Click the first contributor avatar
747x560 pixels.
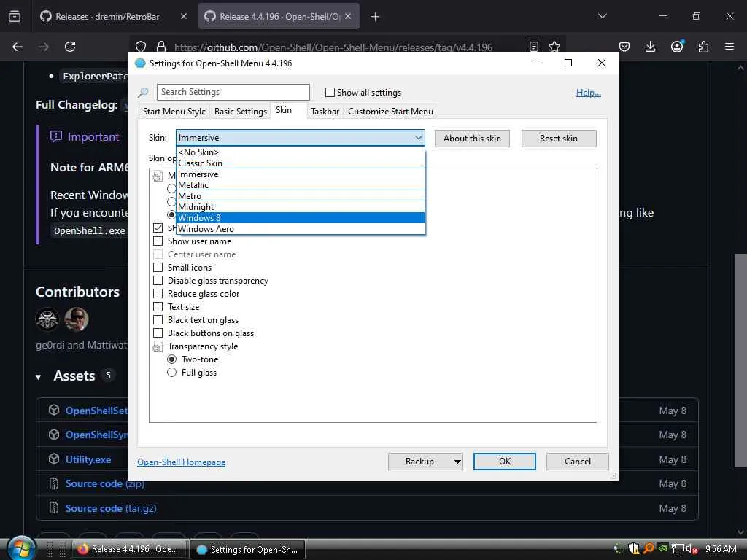click(x=47, y=319)
